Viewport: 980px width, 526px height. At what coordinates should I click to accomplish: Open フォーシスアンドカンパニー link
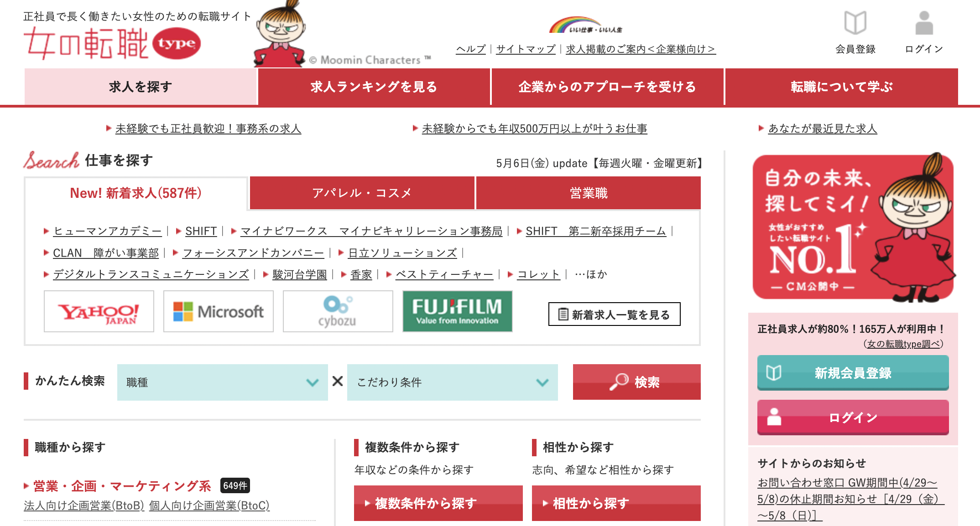(253, 253)
